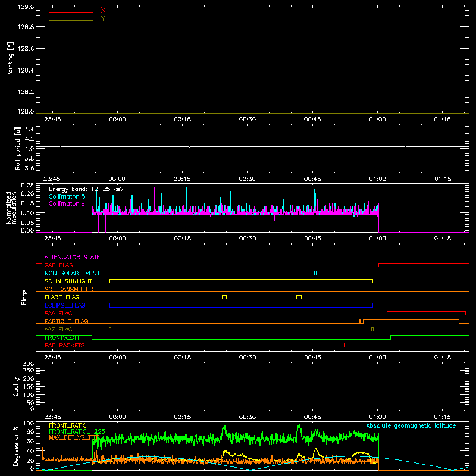Image resolution: width=476 pixels, height=476 pixels.
Task: Click the 128.8 pointing tick label
Action: pyautogui.click(x=26, y=27)
